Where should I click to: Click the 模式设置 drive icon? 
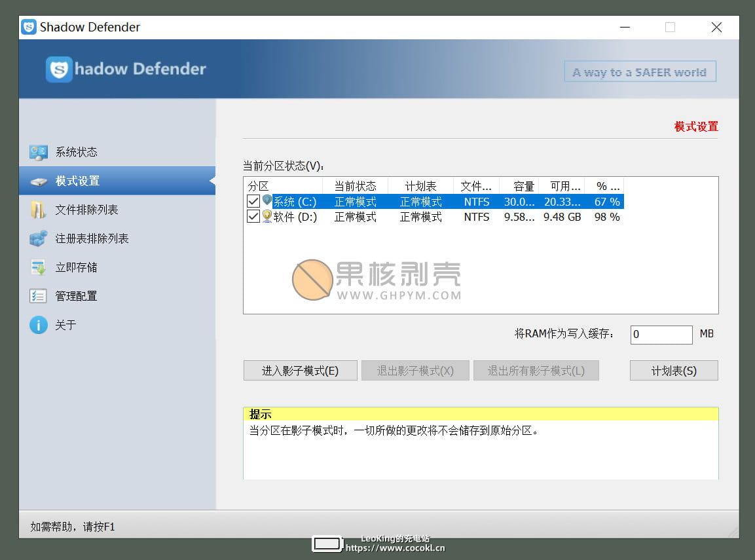coord(39,181)
